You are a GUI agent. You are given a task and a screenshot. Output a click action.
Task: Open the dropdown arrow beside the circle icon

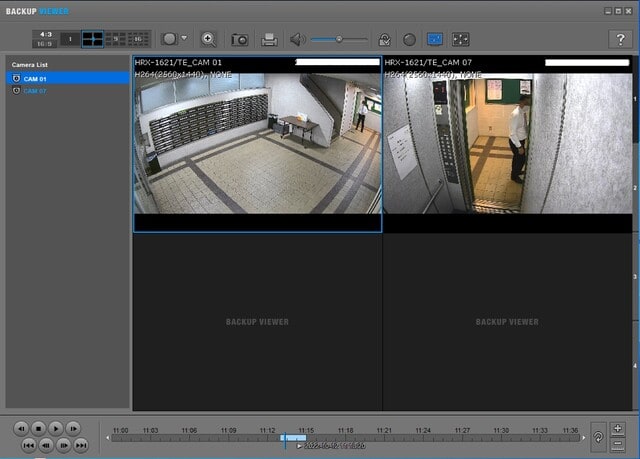click(x=184, y=39)
